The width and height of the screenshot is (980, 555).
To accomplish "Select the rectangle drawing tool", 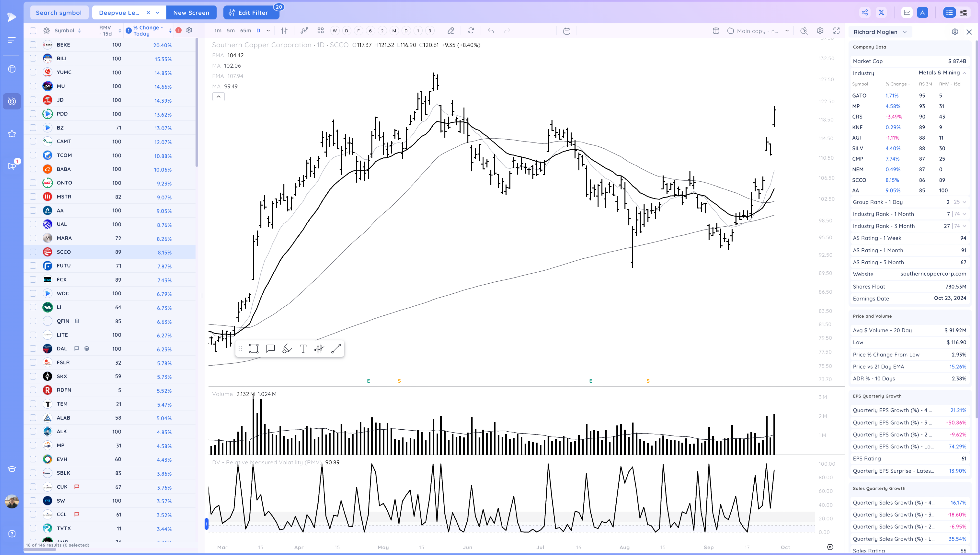I will point(254,349).
